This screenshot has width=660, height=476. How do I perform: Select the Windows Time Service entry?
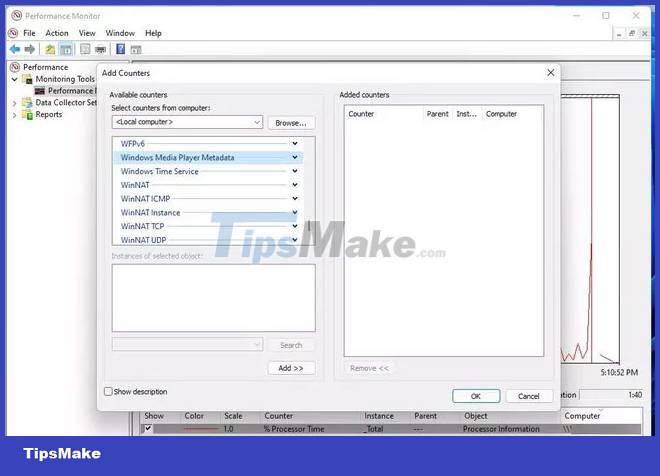click(x=207, y=171)
